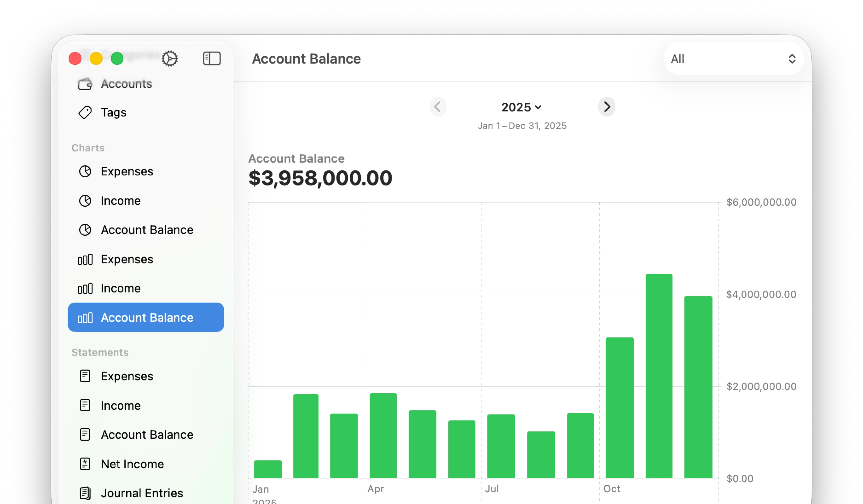Open Account Balance pie chart entry
This screenshot has height=504, width=863.
pyautogui.click(x=147, y=230)
